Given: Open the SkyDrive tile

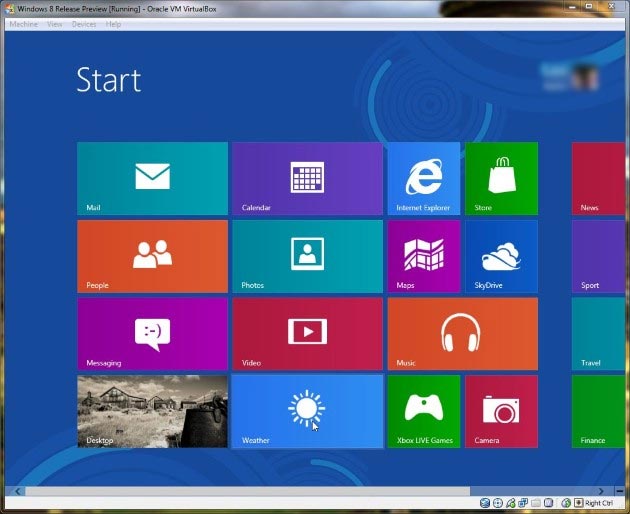Looking at the screenshot, I should pos(501,256).
